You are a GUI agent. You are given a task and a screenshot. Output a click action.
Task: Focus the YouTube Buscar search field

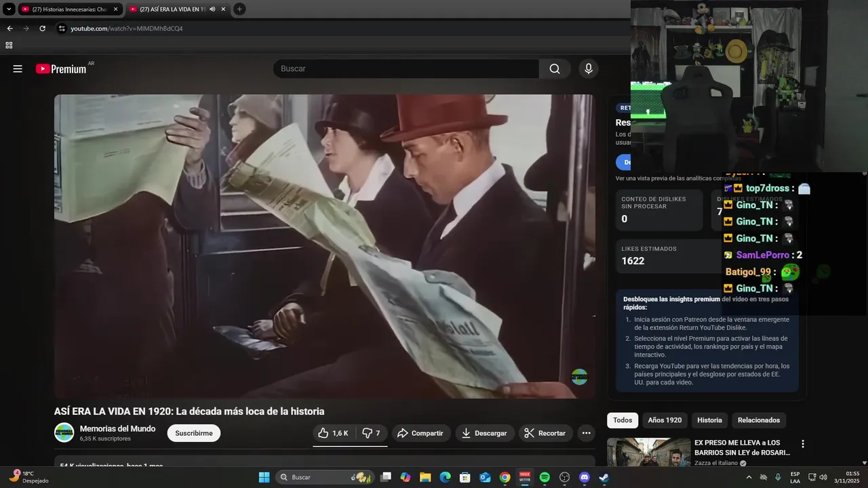tap(406, 68)
